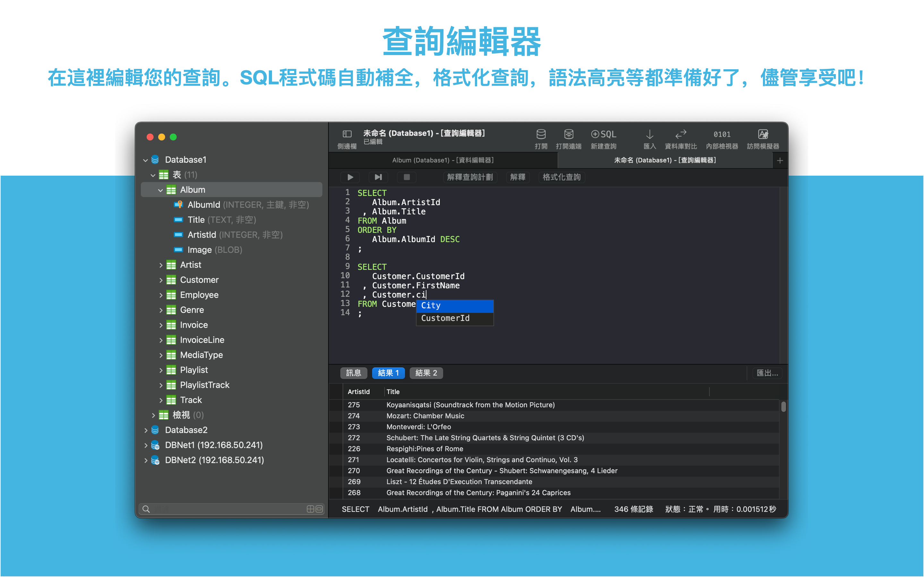Expand Database2 in the sidebar
924x577 pixels.
pyautogui.click(x=146, y=431)
